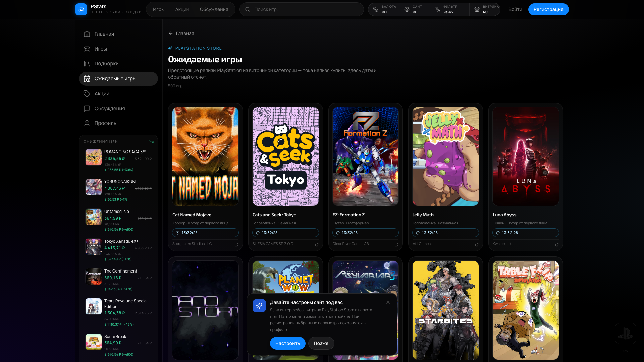Click the home icon in sidebar

(87, 34)
